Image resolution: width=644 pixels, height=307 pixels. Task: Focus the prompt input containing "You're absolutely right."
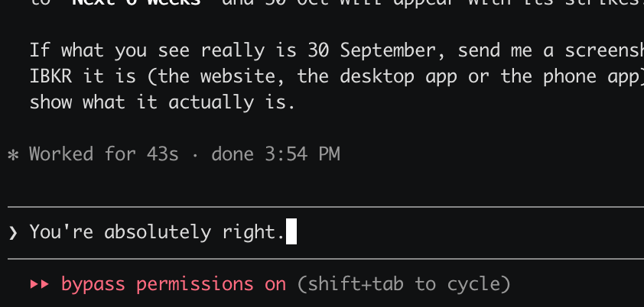pyautogui.click(x=326, y=232)
